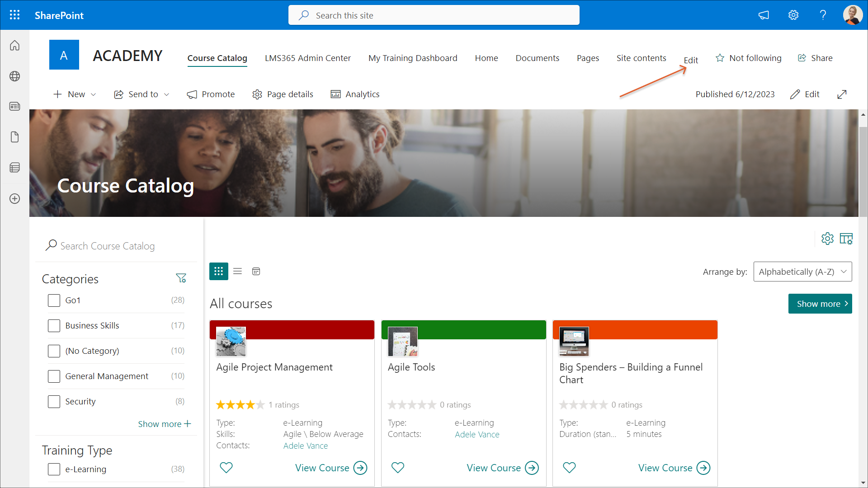
Task: Open the course catalog web part gear
Action: pos(827,239)
